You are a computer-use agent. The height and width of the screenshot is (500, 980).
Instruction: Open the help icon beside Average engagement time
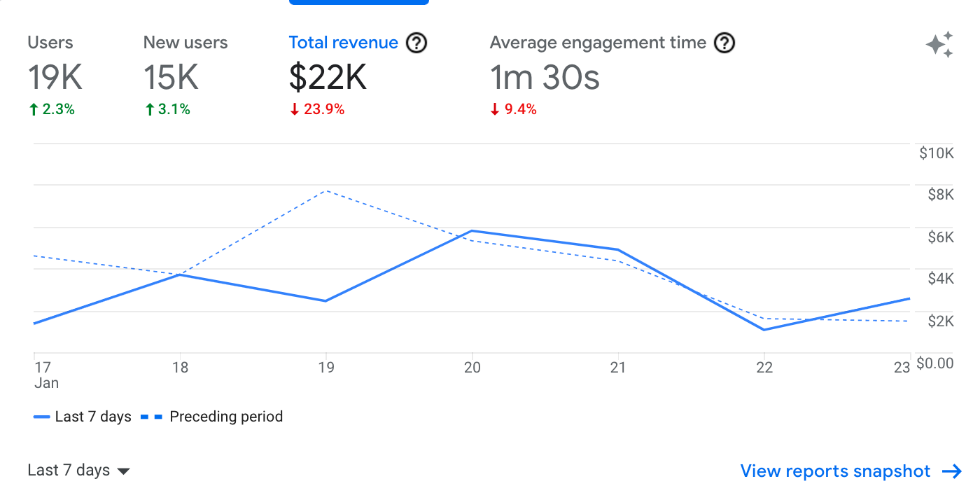pos(724,43)
